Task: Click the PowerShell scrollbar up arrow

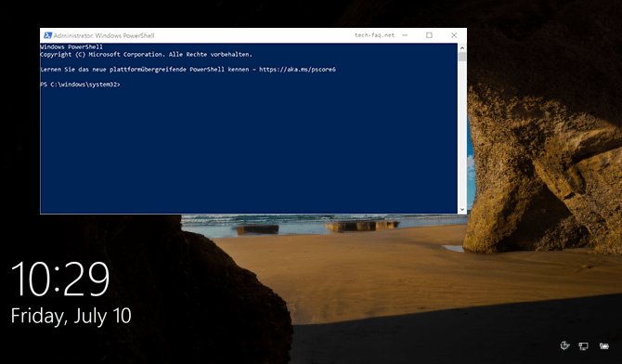Action: click(x=461, y=47)
